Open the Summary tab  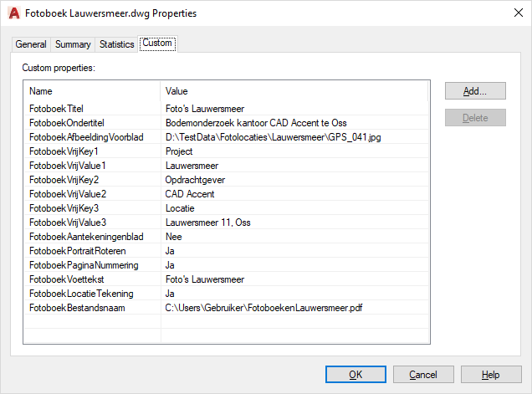point(73,44)
